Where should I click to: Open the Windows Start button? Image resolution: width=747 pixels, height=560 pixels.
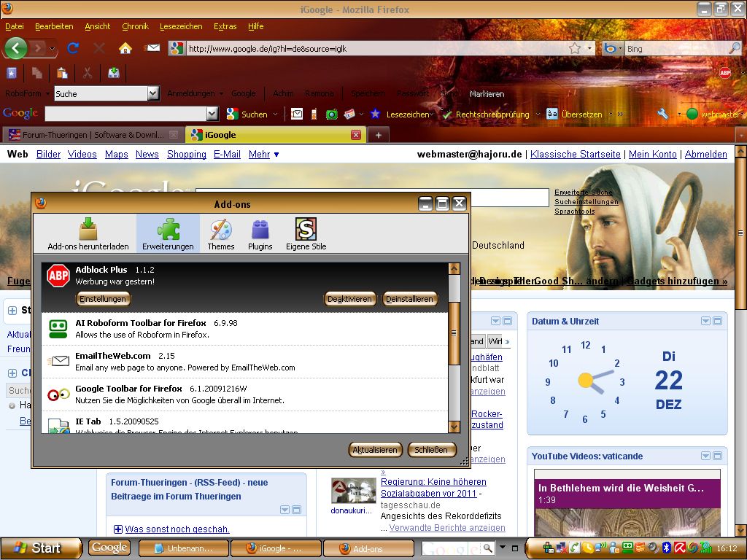pos(42,548)
